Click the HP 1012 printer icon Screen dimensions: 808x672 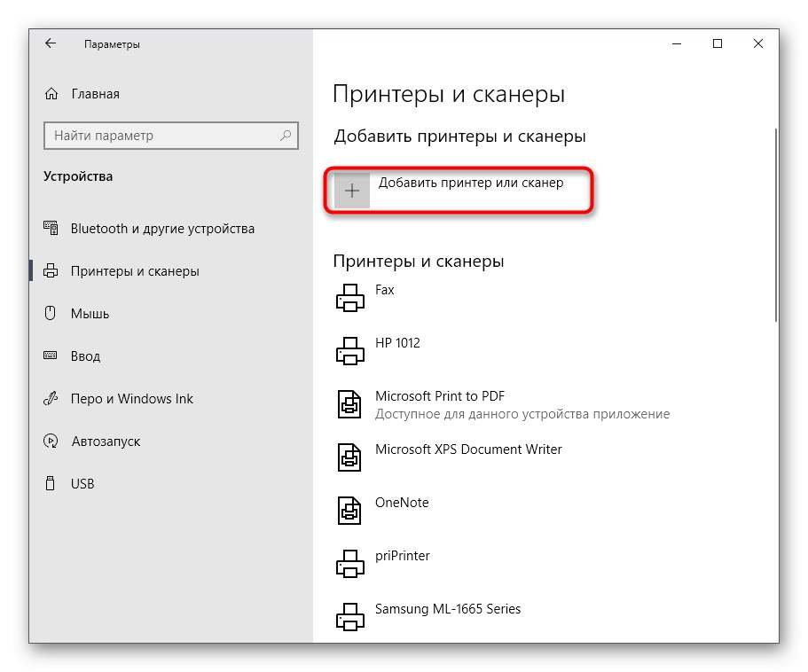(349, 350)
